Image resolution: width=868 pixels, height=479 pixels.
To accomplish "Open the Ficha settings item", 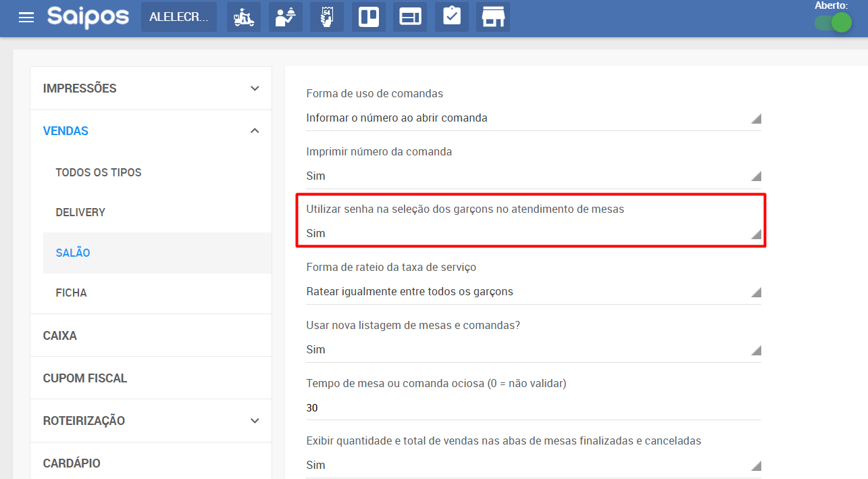I will click(71, 293).
